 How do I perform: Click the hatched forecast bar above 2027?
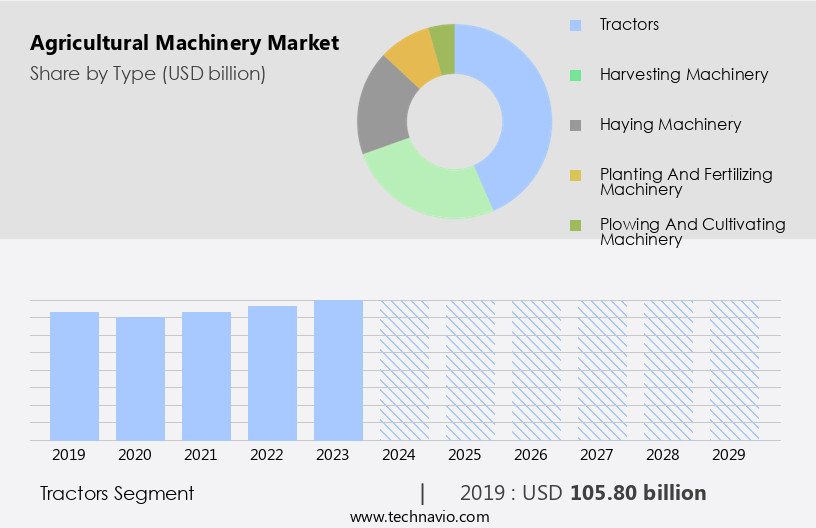(603, 370)
